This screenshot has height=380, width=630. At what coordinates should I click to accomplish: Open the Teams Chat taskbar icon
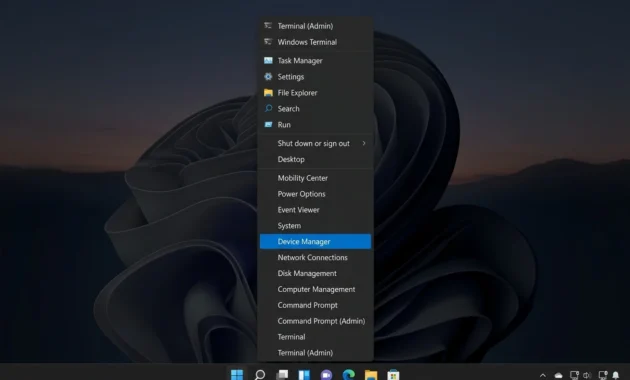click(326, 374)
